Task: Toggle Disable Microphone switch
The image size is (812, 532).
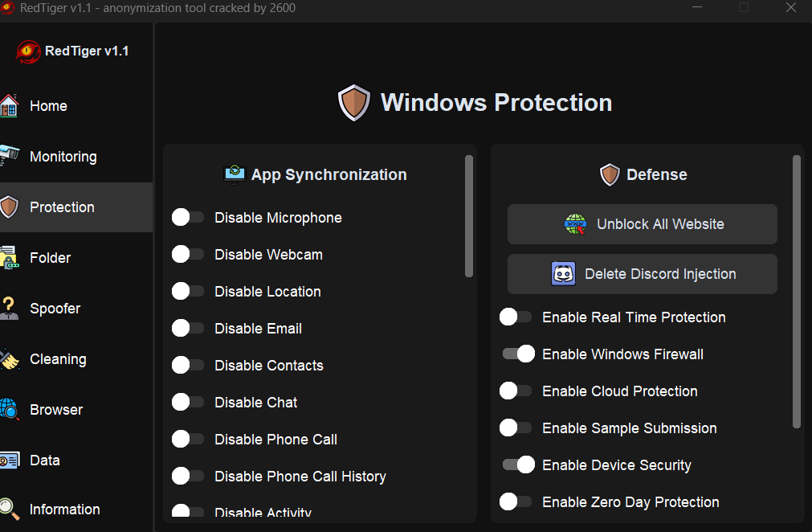Action: [x=187, y=217]
